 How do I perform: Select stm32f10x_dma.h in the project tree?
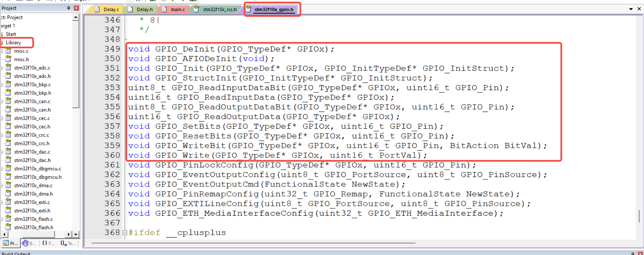point(34,194)
